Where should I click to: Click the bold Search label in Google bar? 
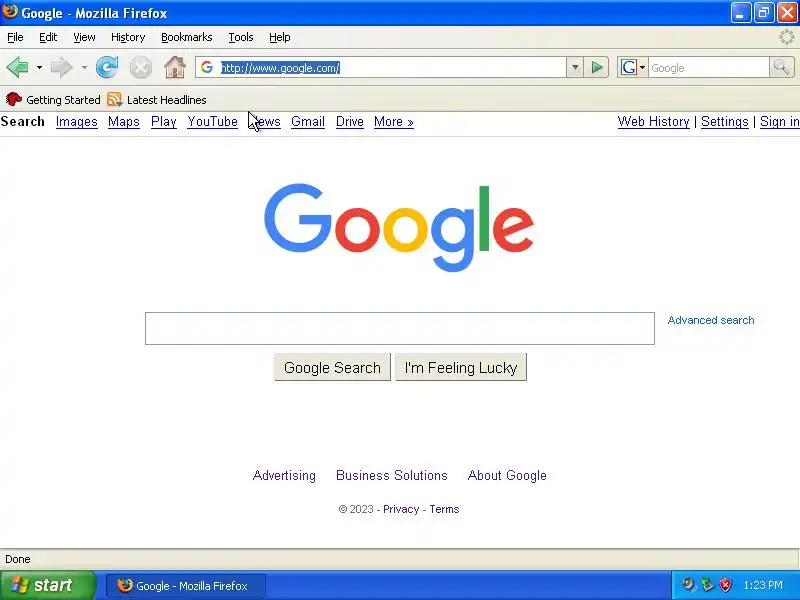pos(22,121)
